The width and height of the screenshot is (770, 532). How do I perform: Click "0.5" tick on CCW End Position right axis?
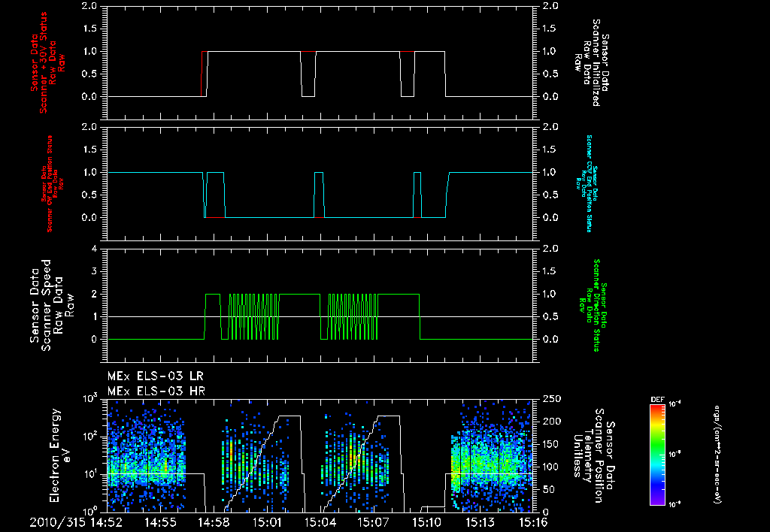point(550,195)
